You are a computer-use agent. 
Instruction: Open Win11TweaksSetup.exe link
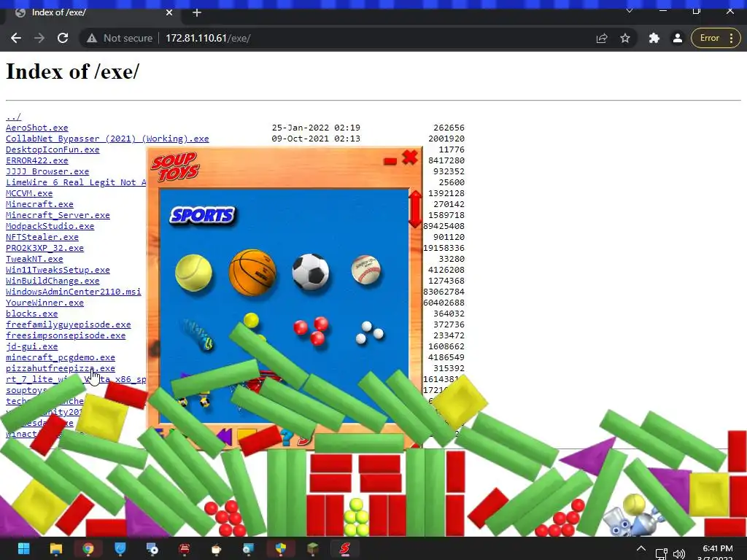(x=58, y=270)
